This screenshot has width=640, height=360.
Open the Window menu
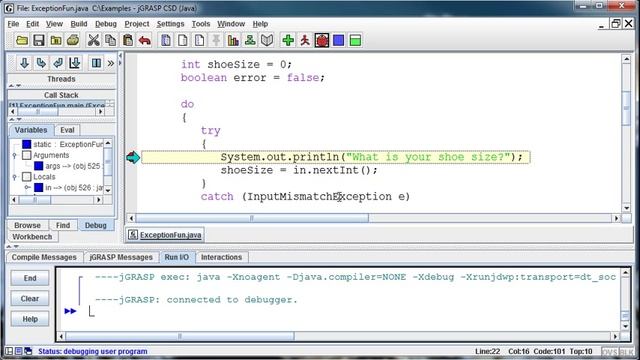point(231,24)
